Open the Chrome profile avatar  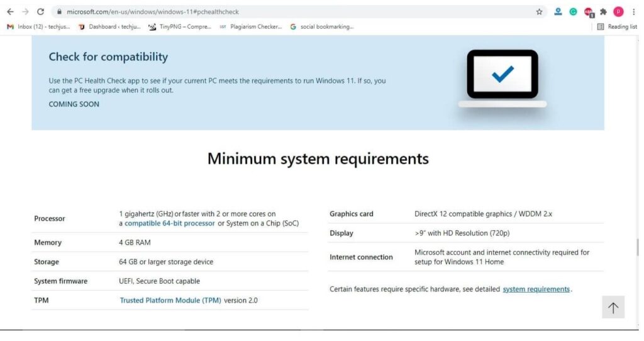(x=618, y=11)
